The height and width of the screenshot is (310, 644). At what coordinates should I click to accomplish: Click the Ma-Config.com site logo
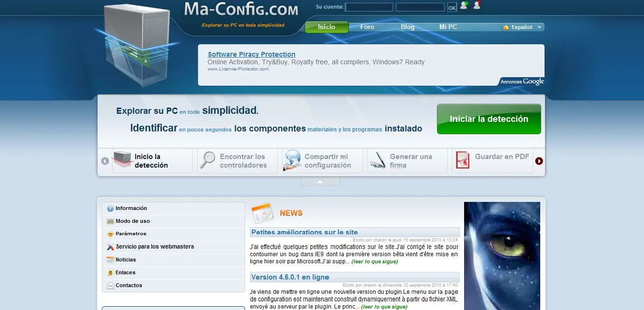coord(241,9)
